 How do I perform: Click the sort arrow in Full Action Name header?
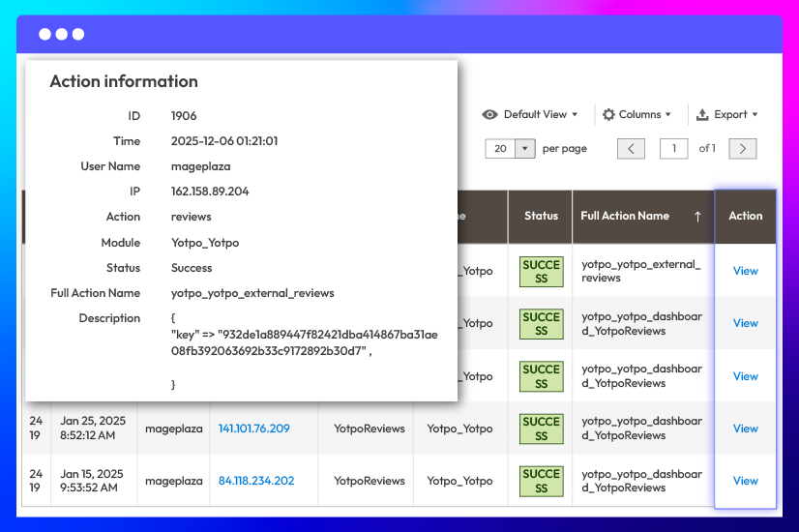697,217
